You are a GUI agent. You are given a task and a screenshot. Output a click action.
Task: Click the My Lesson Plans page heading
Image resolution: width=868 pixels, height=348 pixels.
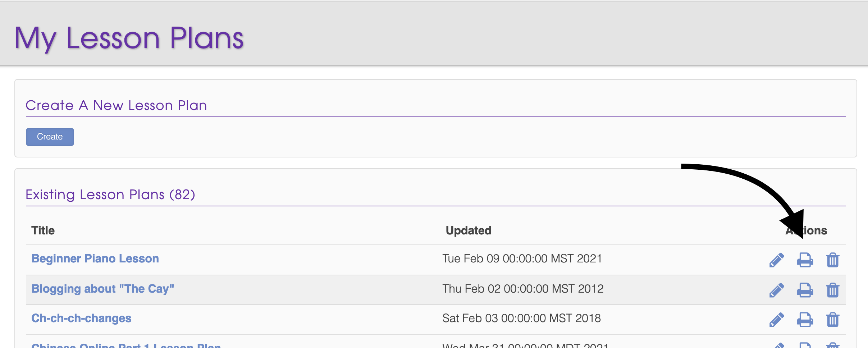[129, 38]
